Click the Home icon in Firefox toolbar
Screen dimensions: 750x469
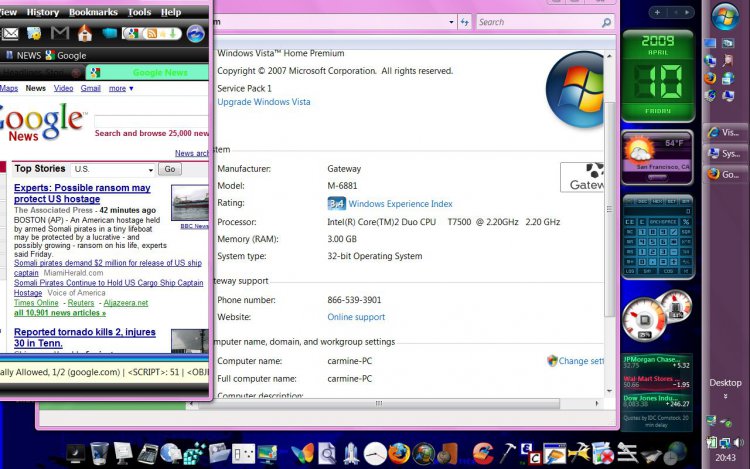(85, 33)
